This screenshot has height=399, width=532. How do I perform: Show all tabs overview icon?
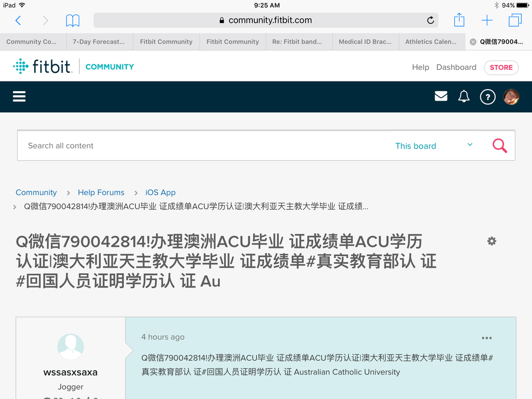tap(515, 20)
